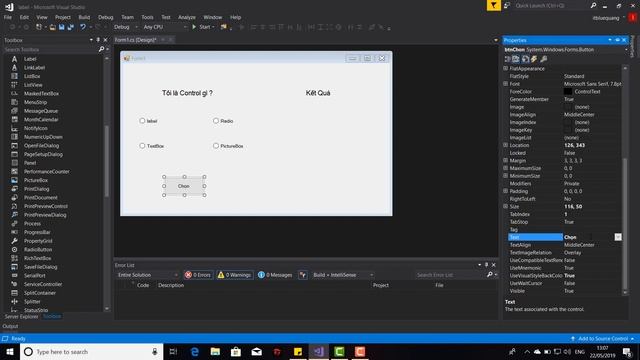Click the Alphabetical sort icon in Properties
Image resolution: width=640 pixels, height=360 pixels.
coord(516,59)
